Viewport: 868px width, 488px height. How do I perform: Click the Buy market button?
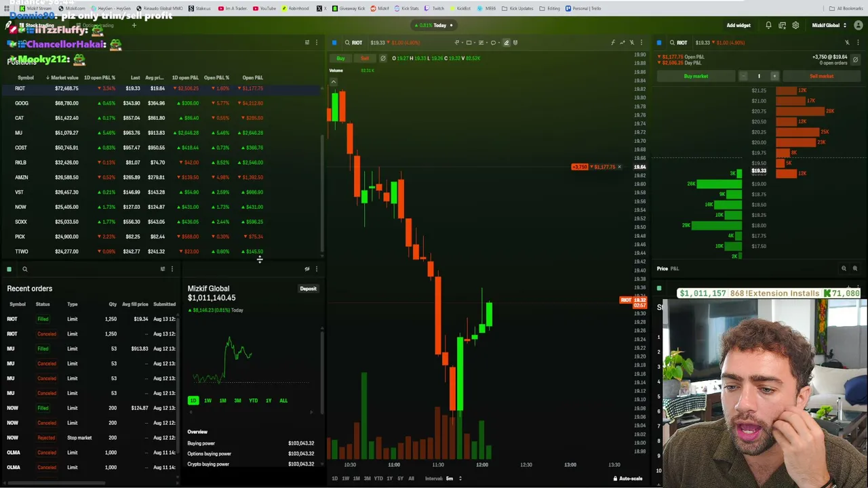pyautogui.click(x=696, y=76)
